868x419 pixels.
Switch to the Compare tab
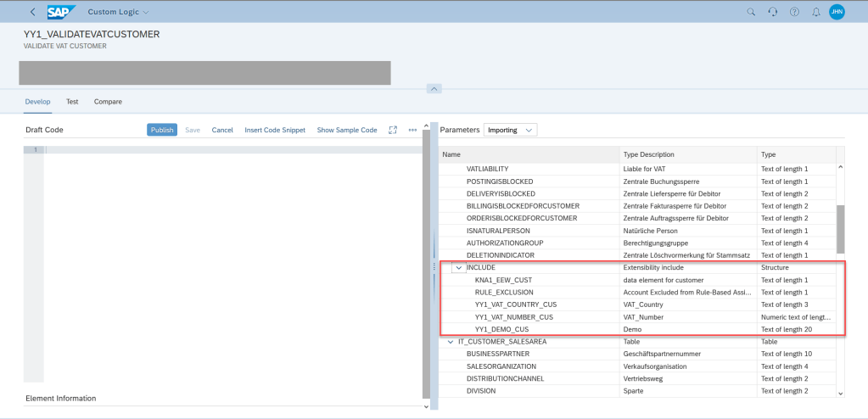[x=108, y=102]
